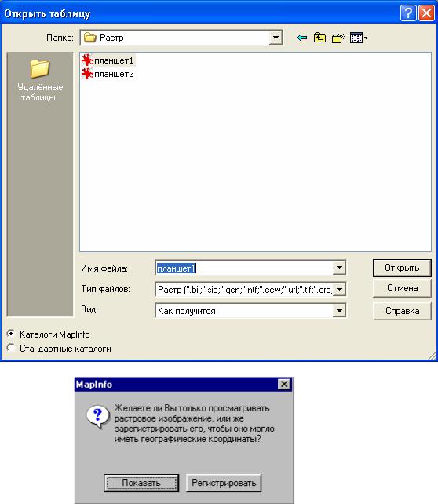438x504 pixels.
Task: Go back using the green arrow icon
Action: tap(301, 38)
